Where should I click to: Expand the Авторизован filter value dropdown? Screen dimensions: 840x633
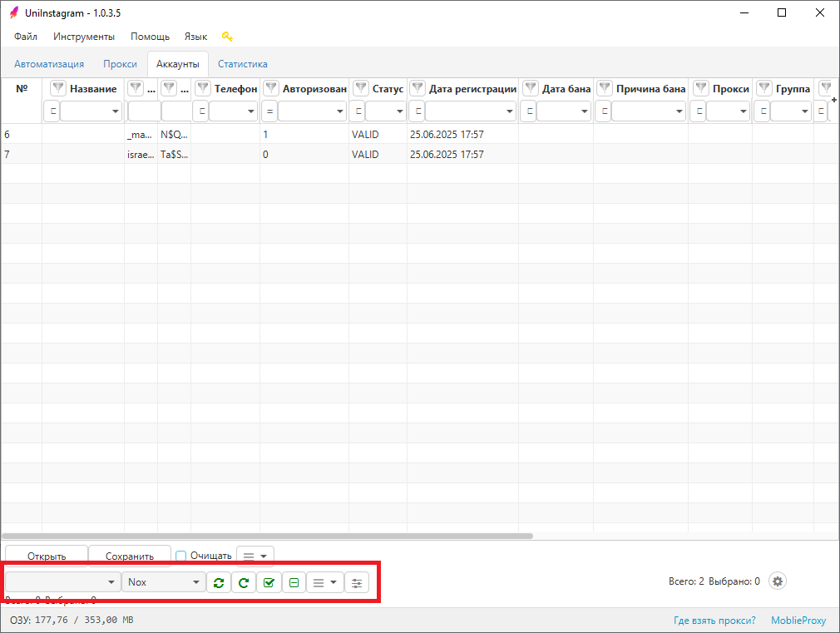click(340, 111)
